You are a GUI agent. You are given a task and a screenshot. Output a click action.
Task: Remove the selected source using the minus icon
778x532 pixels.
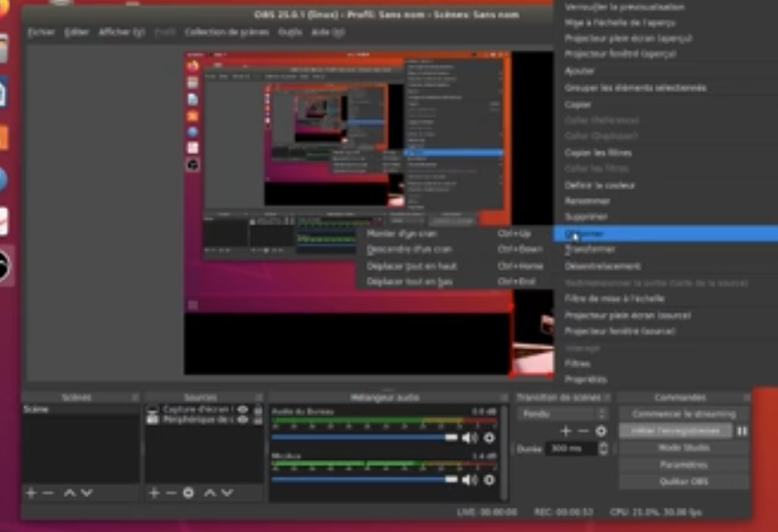pos(169,492)
